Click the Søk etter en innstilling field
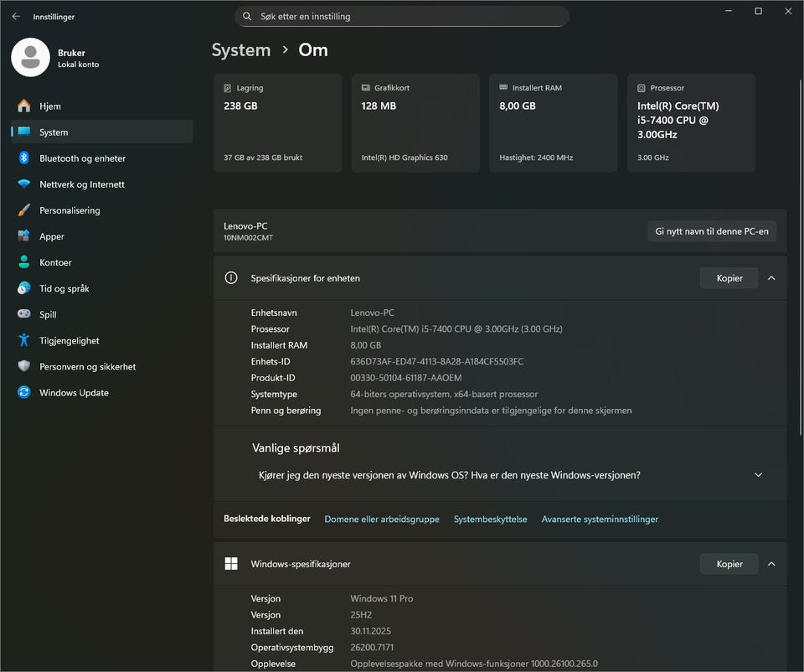This screenshot has height=672, width=804. 402,16
